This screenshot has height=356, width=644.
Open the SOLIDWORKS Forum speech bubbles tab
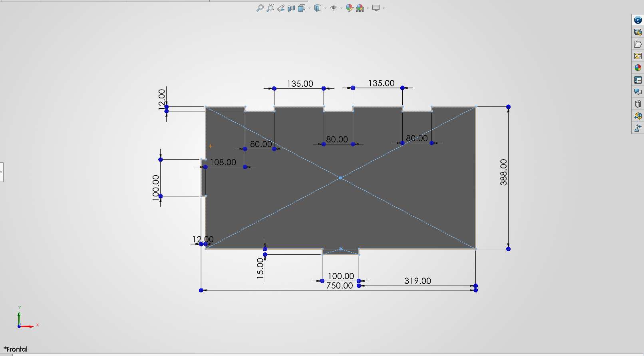(638, 92)
